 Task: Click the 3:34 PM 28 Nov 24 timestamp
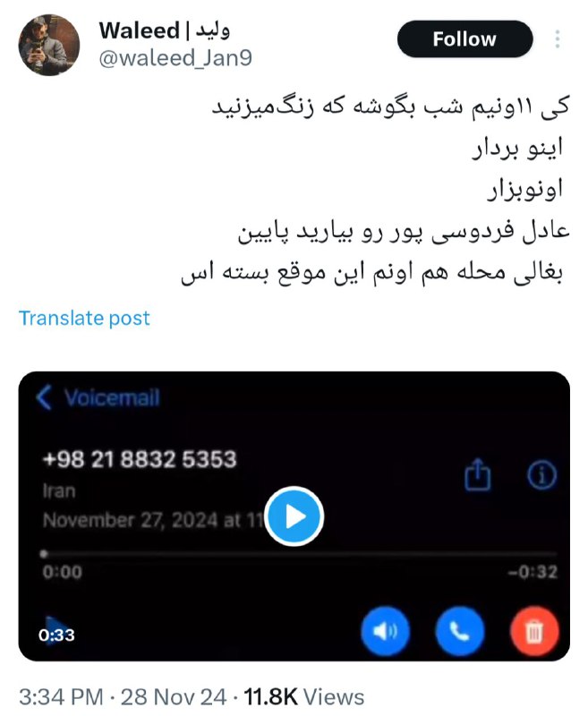point(123,697)
